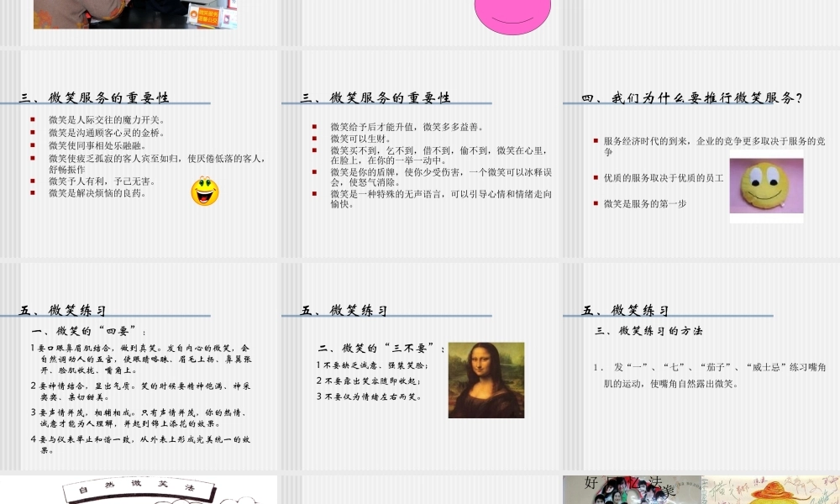This screenshot has height=504, width=840.
Task: Click title 三、微笑服务的重要性 above 微笑可以生财
Action: (x=375, y=97)
